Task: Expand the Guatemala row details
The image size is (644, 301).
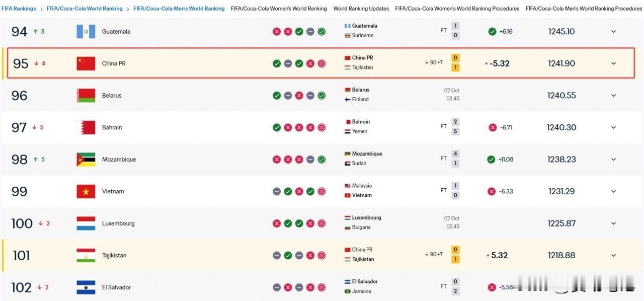Action: pos(613,32)
